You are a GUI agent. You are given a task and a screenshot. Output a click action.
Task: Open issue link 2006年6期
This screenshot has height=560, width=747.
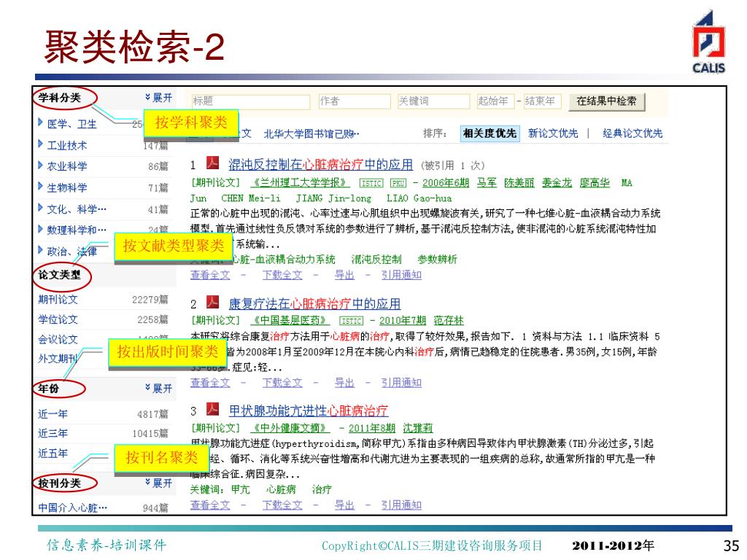tap(446, 183)
